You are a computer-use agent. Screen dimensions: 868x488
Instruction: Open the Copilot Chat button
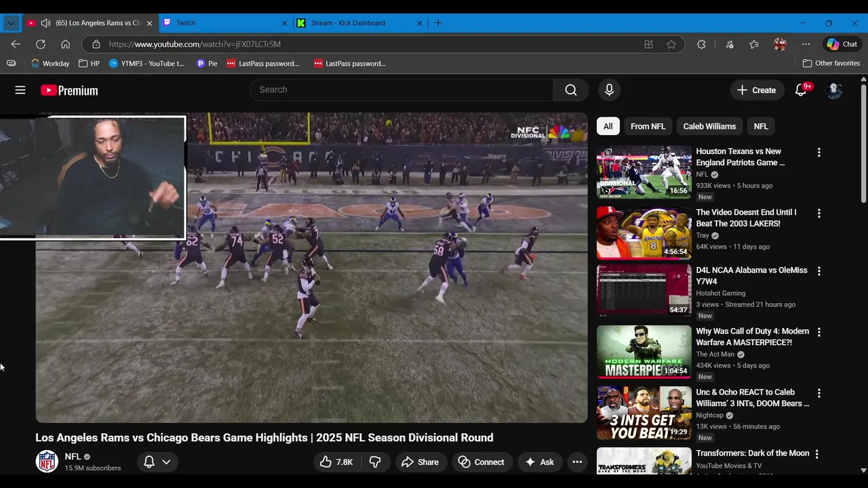[x=842, y=44]
